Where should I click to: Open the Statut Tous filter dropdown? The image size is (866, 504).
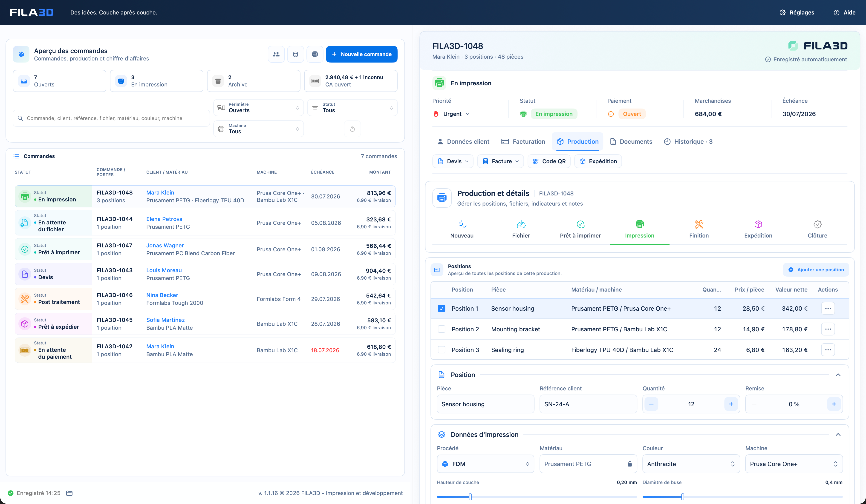tap(352, 107)
